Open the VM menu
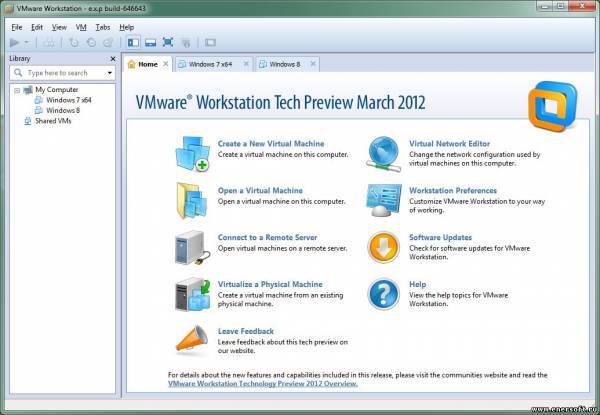 [x=81, y=27]
